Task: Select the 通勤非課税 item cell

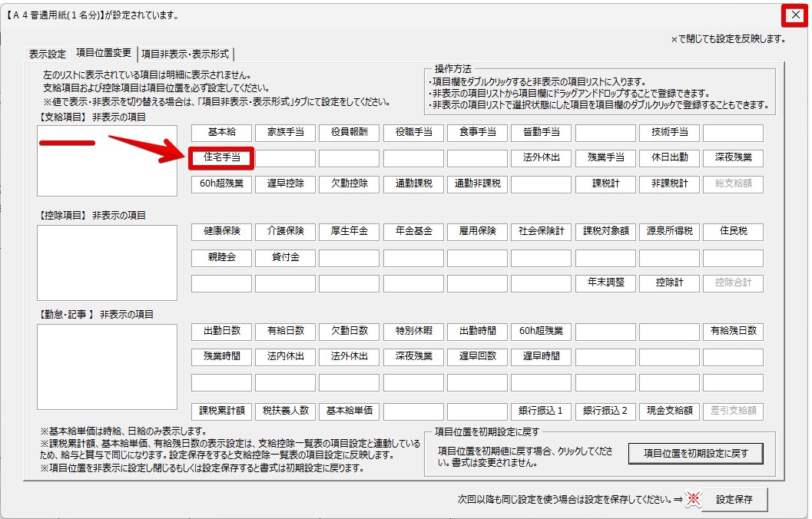Action: click(x=477, y=184)
